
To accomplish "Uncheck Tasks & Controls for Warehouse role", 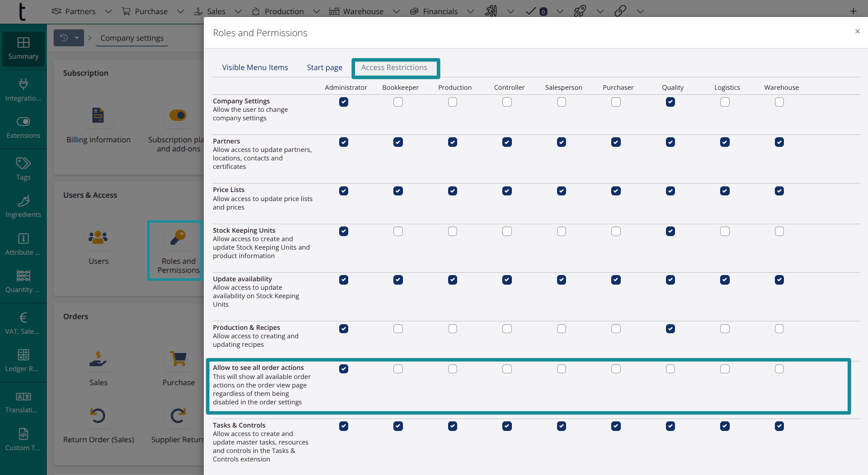I will pyautogui.click(x=779, y=426).
